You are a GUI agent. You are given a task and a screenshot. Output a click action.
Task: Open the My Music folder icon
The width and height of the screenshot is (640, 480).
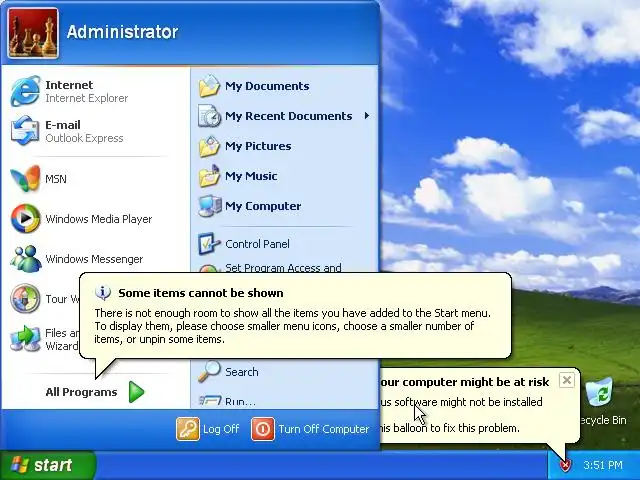point(209,176)
